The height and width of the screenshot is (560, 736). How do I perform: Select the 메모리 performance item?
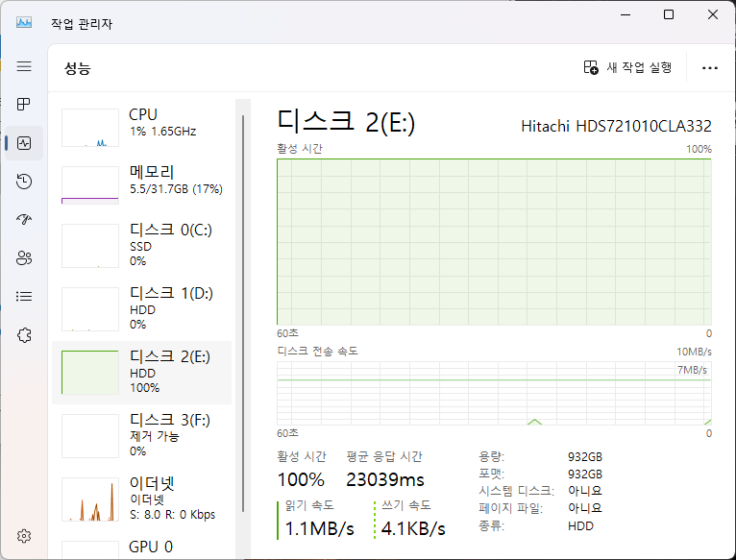[142, 185]
